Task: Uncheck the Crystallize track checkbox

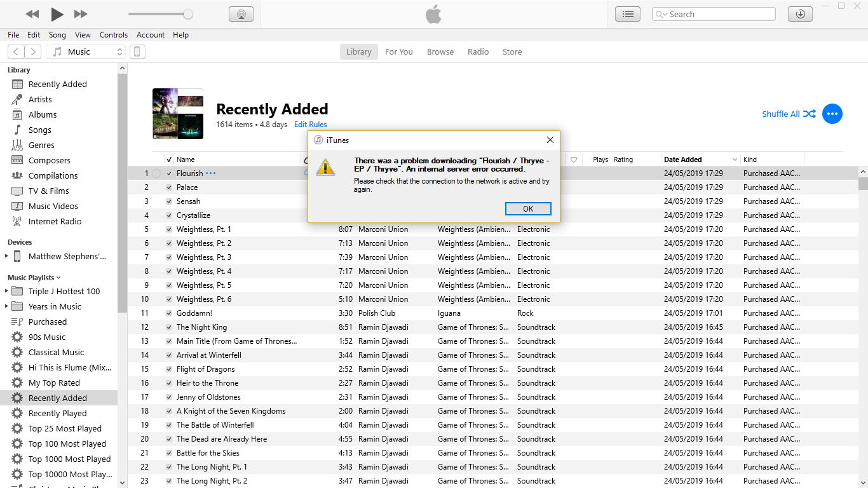Action: (169, 215)
